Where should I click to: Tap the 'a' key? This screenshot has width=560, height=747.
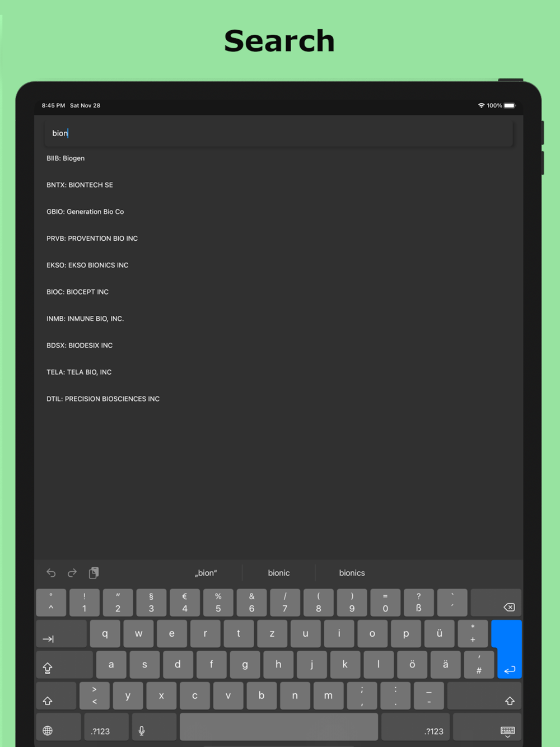[x=111, y=665]
